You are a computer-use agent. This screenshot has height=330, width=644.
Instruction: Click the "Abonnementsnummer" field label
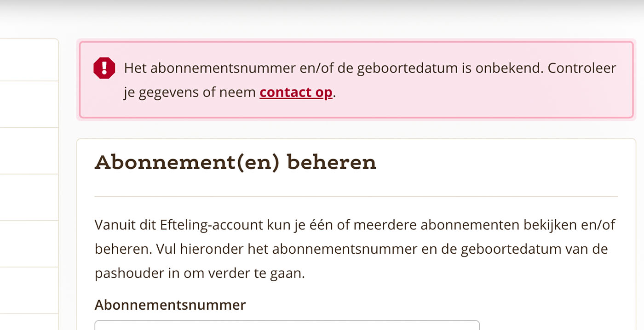tap(170, 305)
